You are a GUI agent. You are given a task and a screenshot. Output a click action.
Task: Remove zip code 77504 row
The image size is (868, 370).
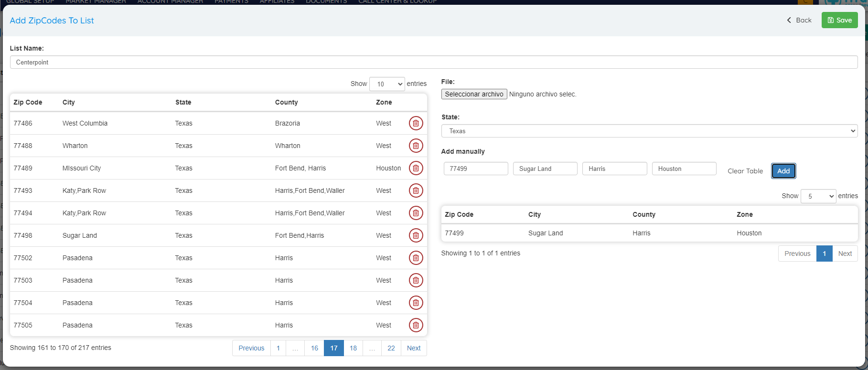(x=416, y=303)
